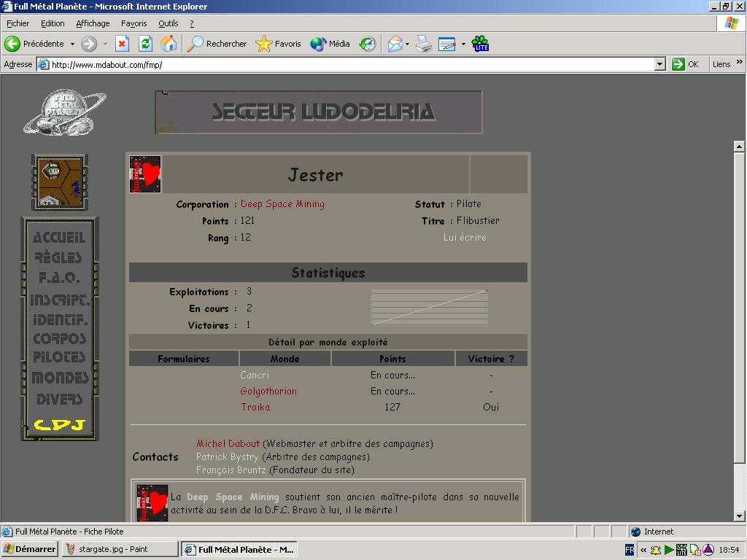The image size is (747, 560).
Task: Open DIVERS in sidebar menu
Action: 60,399
